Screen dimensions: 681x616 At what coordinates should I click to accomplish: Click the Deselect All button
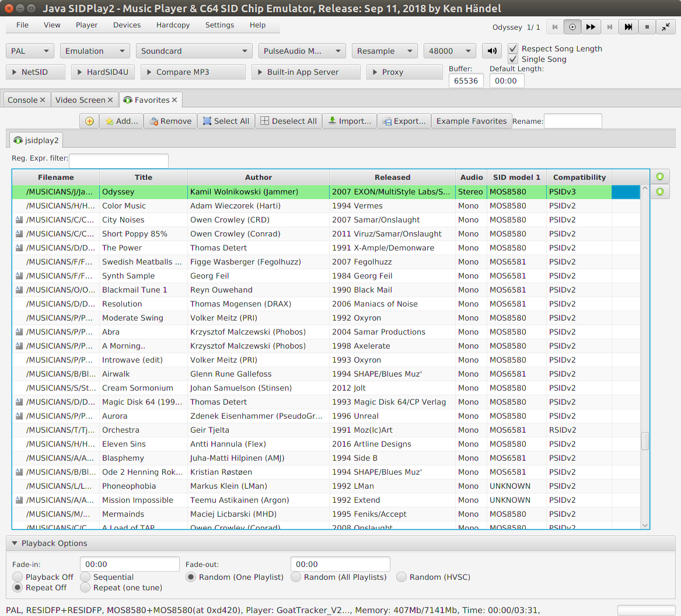click(x=288, y=121)
